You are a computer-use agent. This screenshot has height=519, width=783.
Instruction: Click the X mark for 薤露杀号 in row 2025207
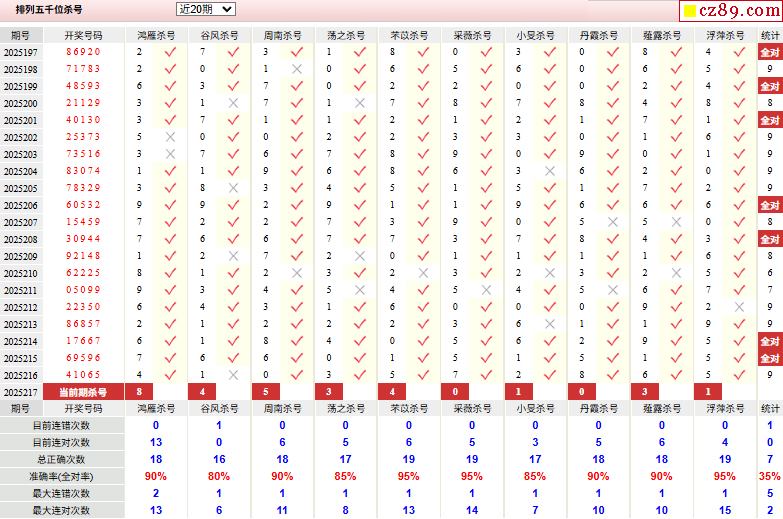click(x=676, y=222)
